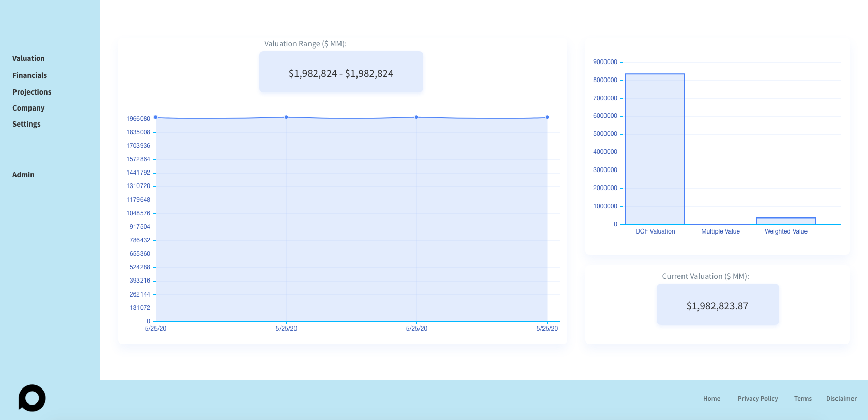Click the Weighted Value bar in chart
868x420 pixels.
786,221
